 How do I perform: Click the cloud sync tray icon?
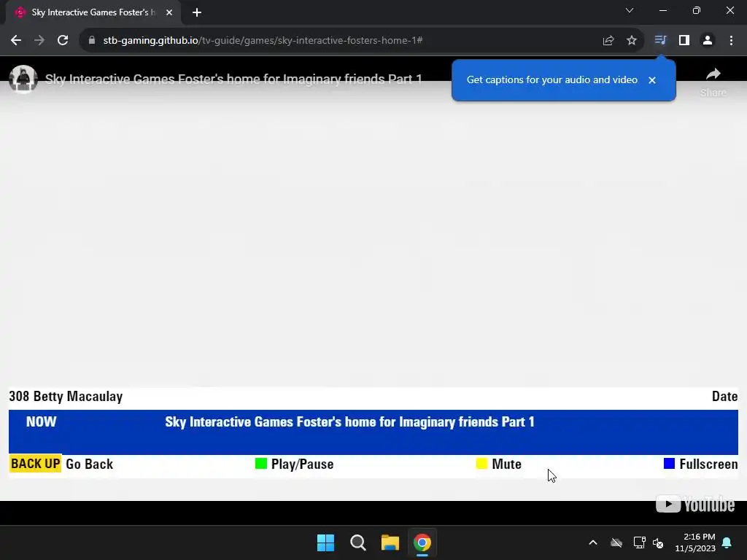tap(616, 542)
